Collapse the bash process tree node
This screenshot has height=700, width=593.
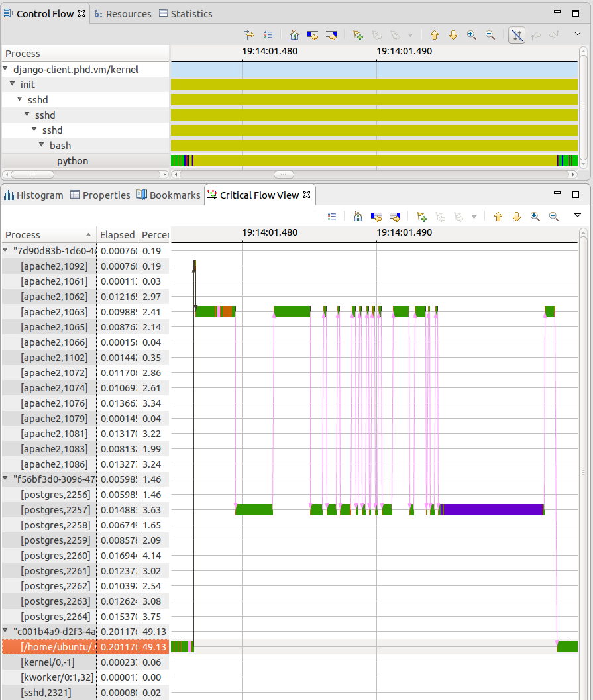(42, 145)
